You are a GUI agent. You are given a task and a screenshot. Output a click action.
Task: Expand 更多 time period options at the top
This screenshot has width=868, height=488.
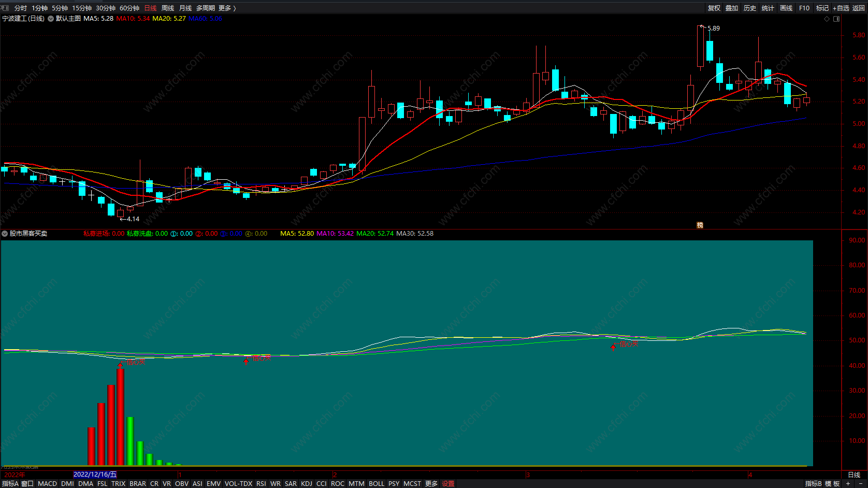tap(227, 8)
